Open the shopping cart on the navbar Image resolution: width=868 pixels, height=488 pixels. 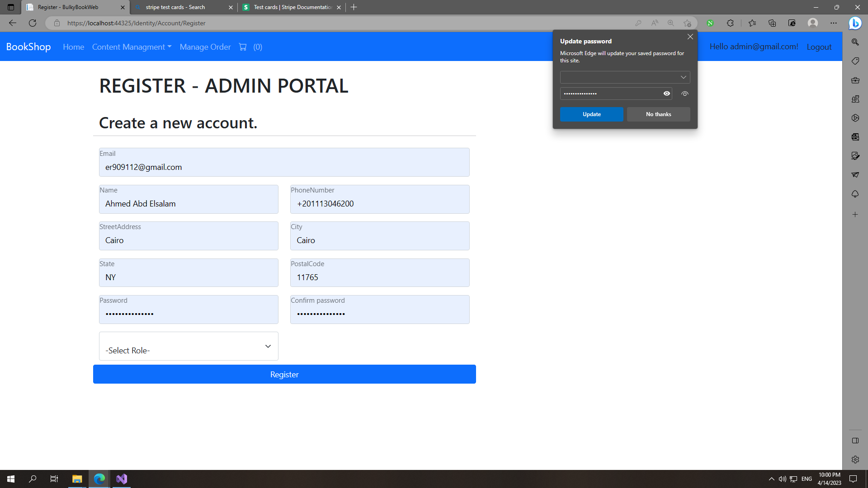(x=243, y=47)
